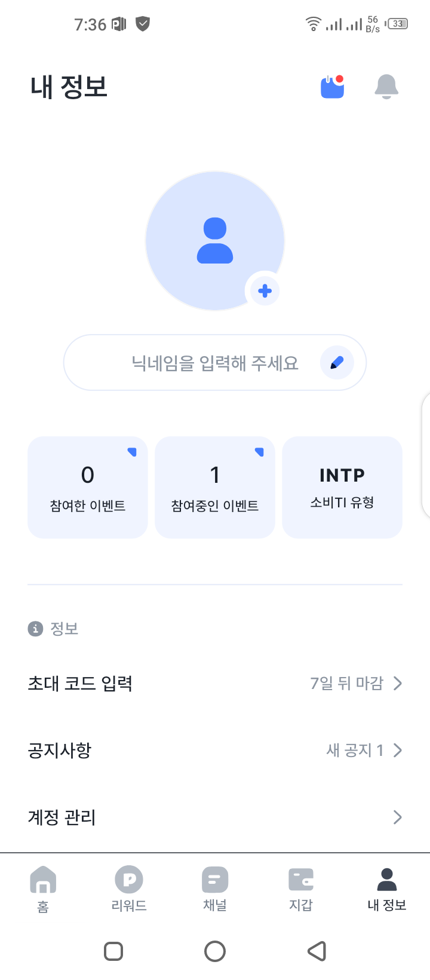This screenshot has height=980, width=430.
Task: Open the 참여중인 이벤트 card
Action: pyautogui.click(x=215, y=487)
